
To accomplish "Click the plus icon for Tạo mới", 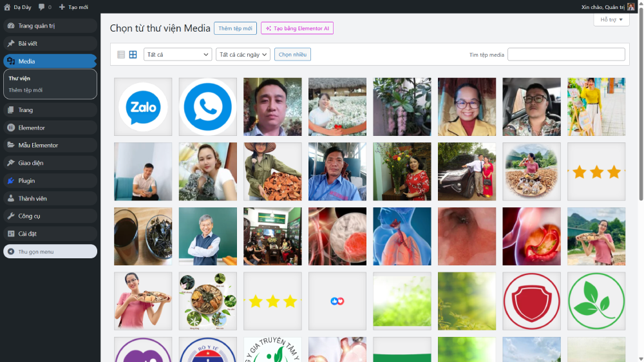I will click(62, 7).
